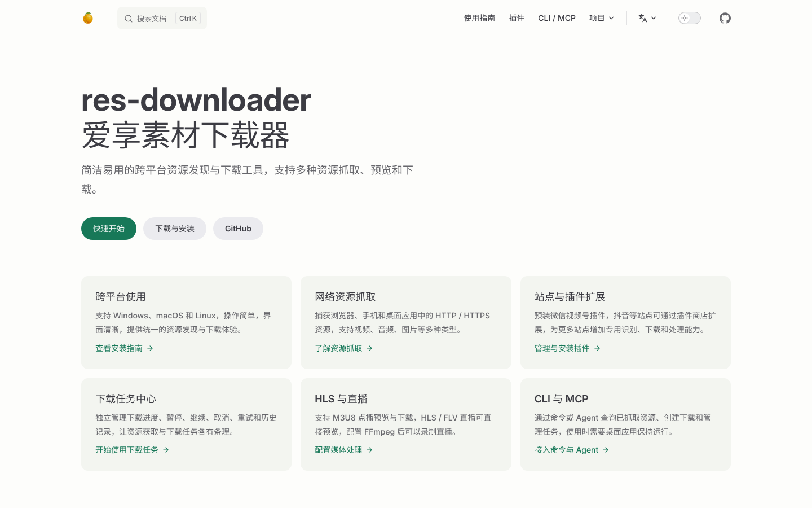Screen dimensions: 812x508
Task: Click arrow beside 查看安装指南
Action: [150, 348]
